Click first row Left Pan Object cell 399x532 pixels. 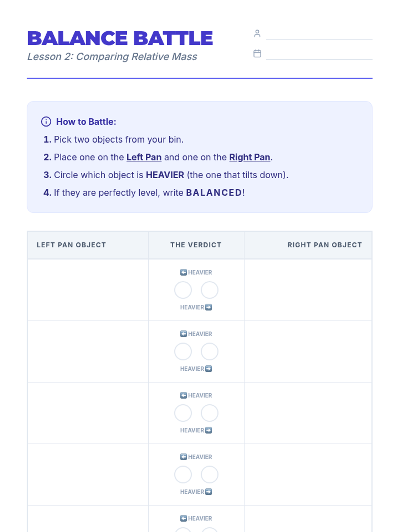point(88,290)
